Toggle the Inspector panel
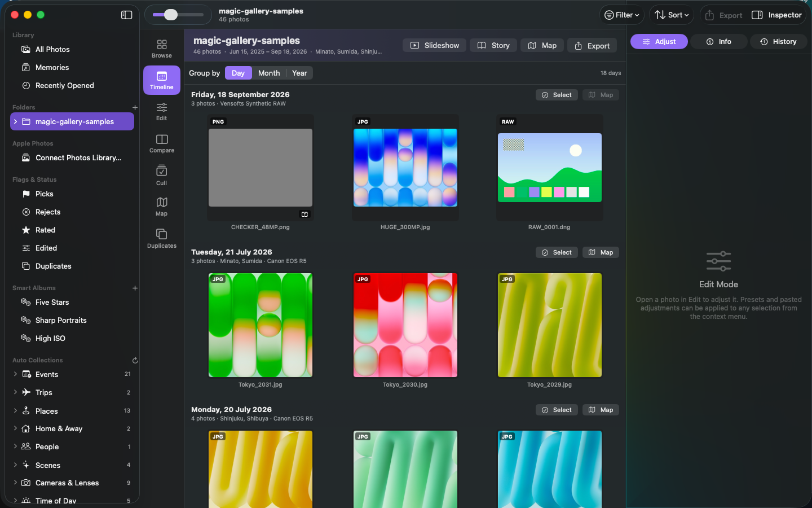 (776, 15)
